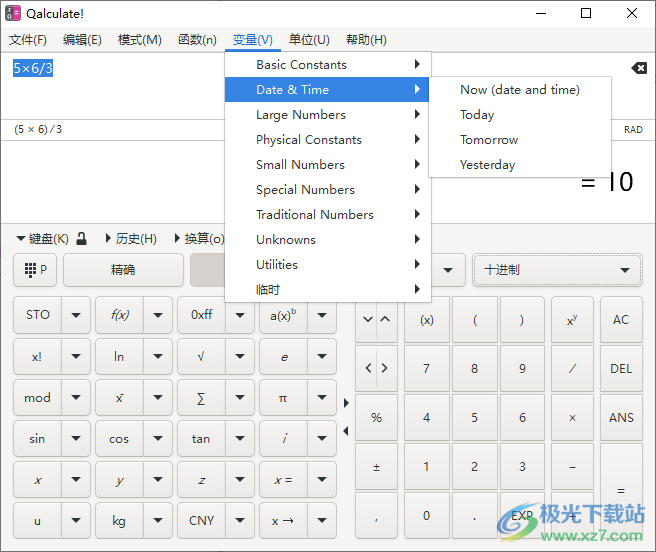Expand the 历史(H) history section
Image resolution: width=656 pixels, height=552 pixels.
131,239
